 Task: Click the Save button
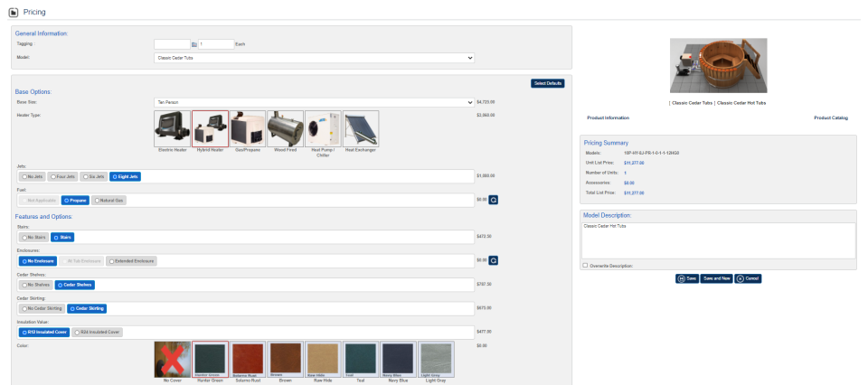[x=687, y=278]
